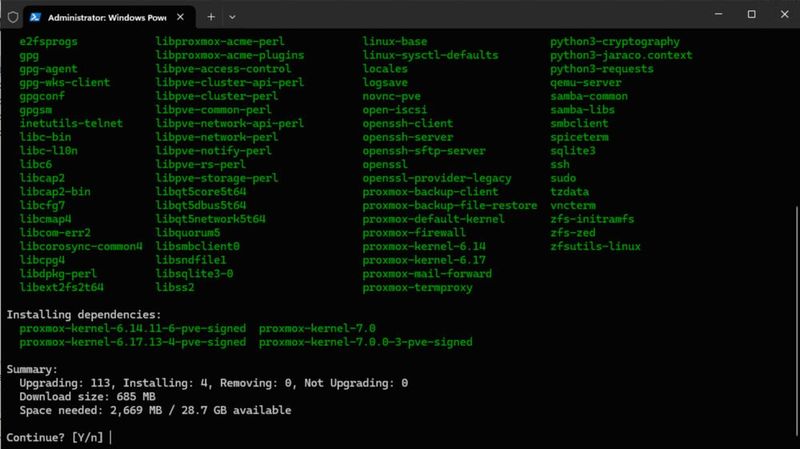Click the 'proxmox-mail-forward' package name
The image size is (800, 449).
coord(428,273)
